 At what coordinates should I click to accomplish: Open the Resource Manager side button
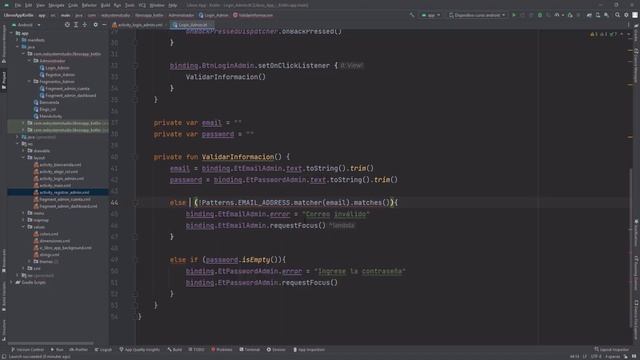tap(4, 43)
